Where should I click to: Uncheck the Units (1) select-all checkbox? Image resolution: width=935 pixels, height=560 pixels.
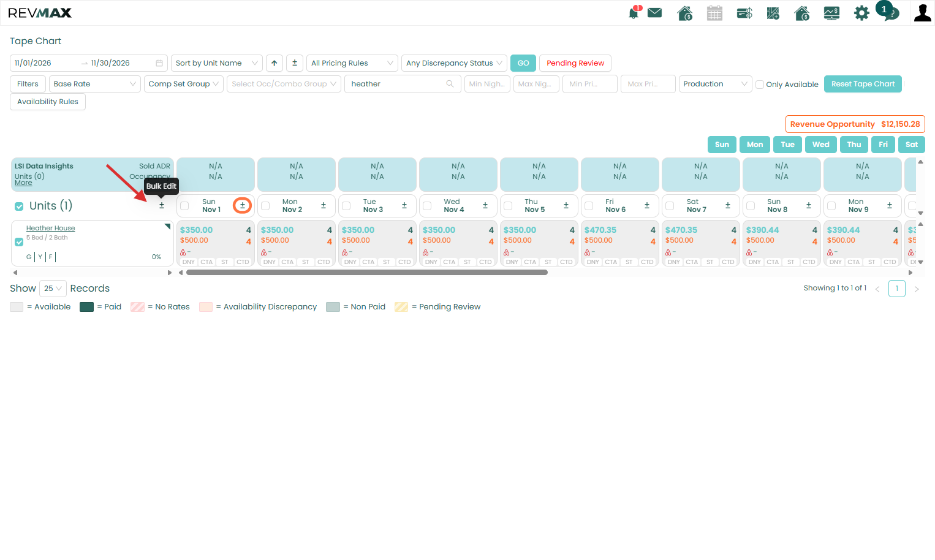[x=19, y=206]
